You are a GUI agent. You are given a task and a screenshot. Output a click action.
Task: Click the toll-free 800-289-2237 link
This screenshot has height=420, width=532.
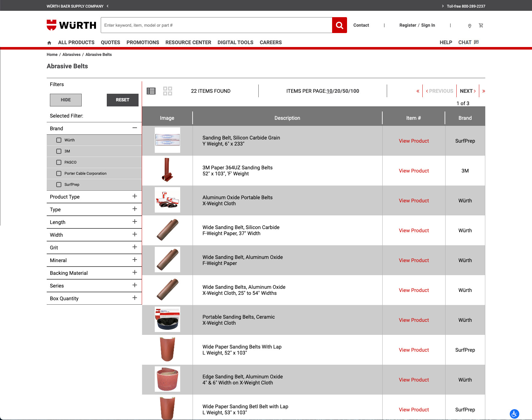(x=466, y=6)
